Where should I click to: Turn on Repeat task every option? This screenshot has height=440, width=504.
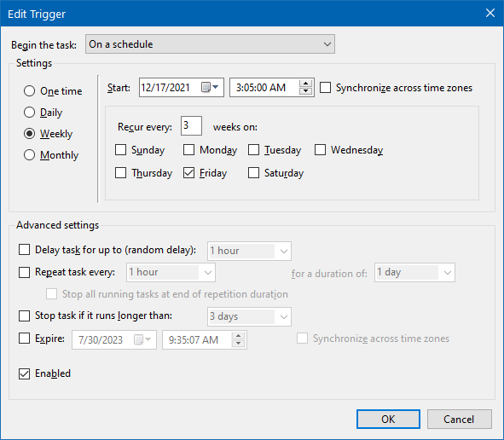pyautogui.click(x=24, y=272)
